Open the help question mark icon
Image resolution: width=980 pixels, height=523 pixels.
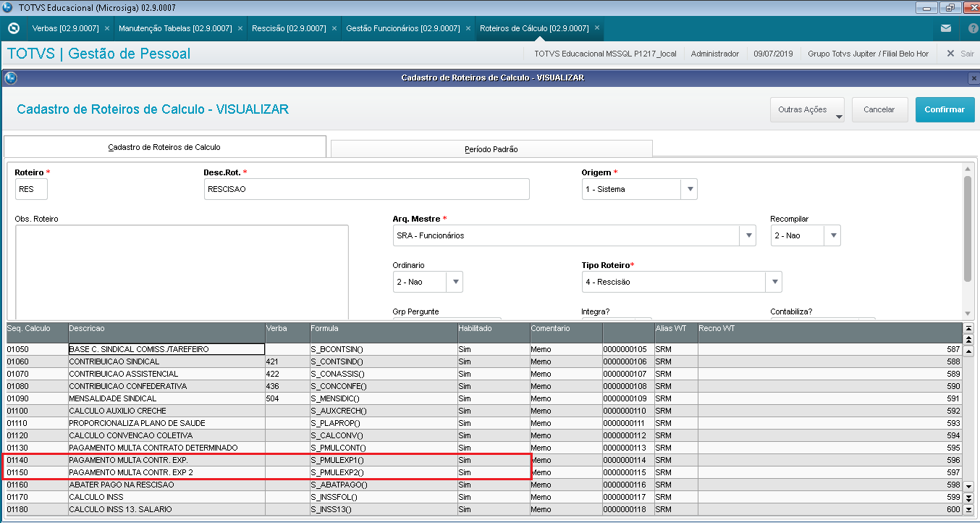click(x=973, y=28)
